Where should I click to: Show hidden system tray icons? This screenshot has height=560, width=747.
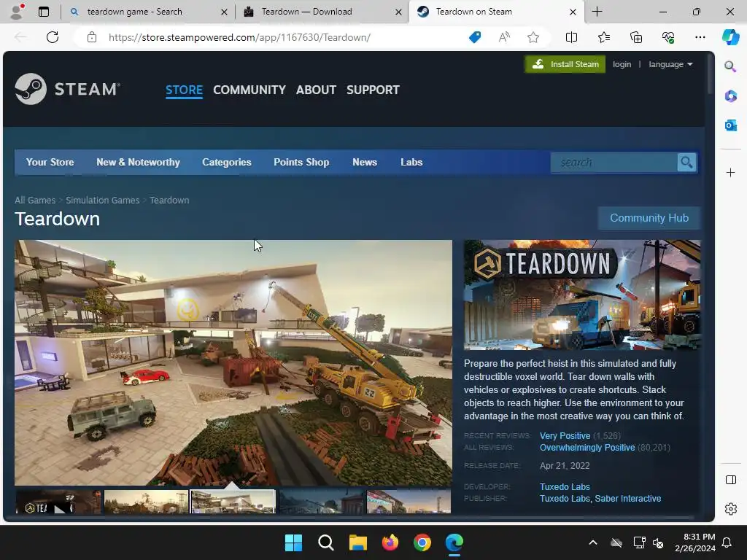tap(592, 542)
